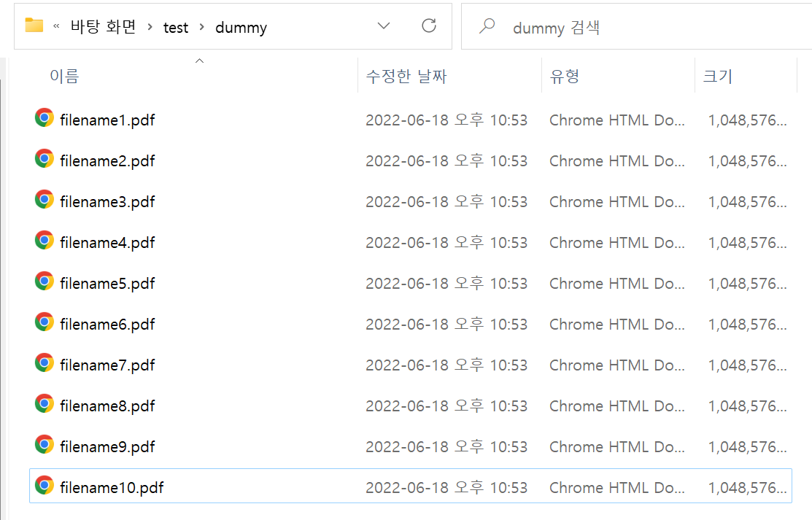Click the Chrome icon of filename5.pdf
The width and height of the screenshot is (812, 520).
(x=45, y=282)
